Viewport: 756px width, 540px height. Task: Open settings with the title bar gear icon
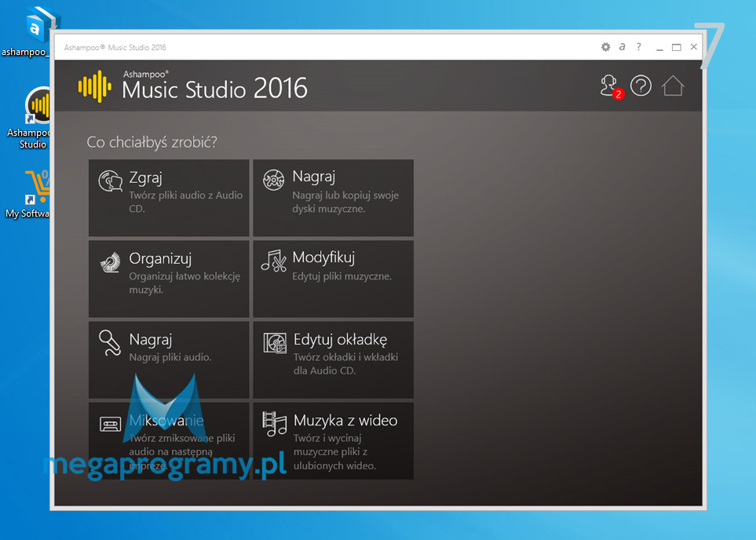[x=605, y=47]
